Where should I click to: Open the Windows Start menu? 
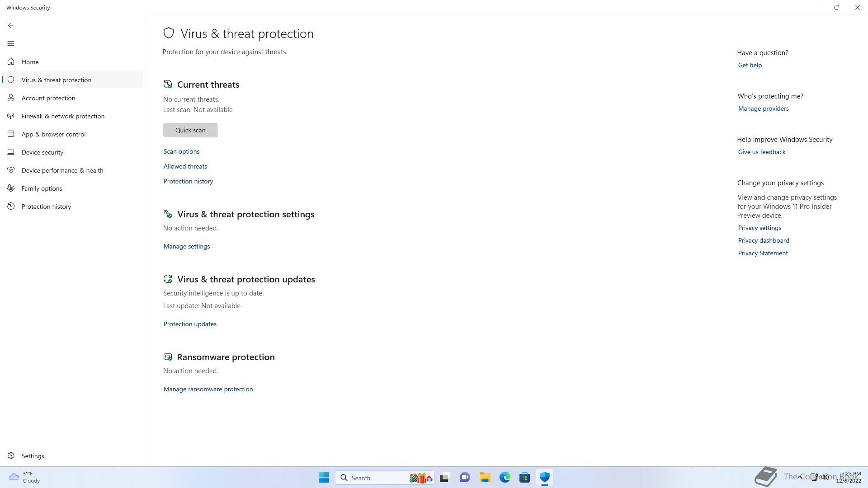click(x=324, y=478)
